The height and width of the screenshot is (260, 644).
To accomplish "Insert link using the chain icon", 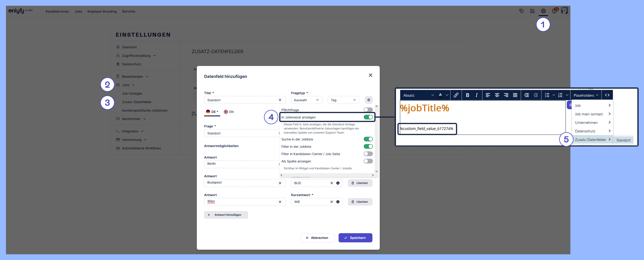I will tap(456, 95).
